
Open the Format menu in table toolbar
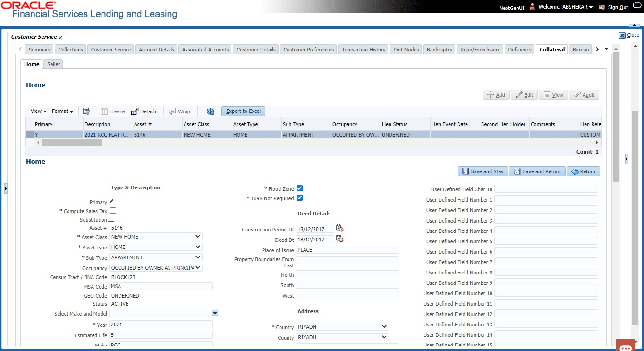coord(62,111)
